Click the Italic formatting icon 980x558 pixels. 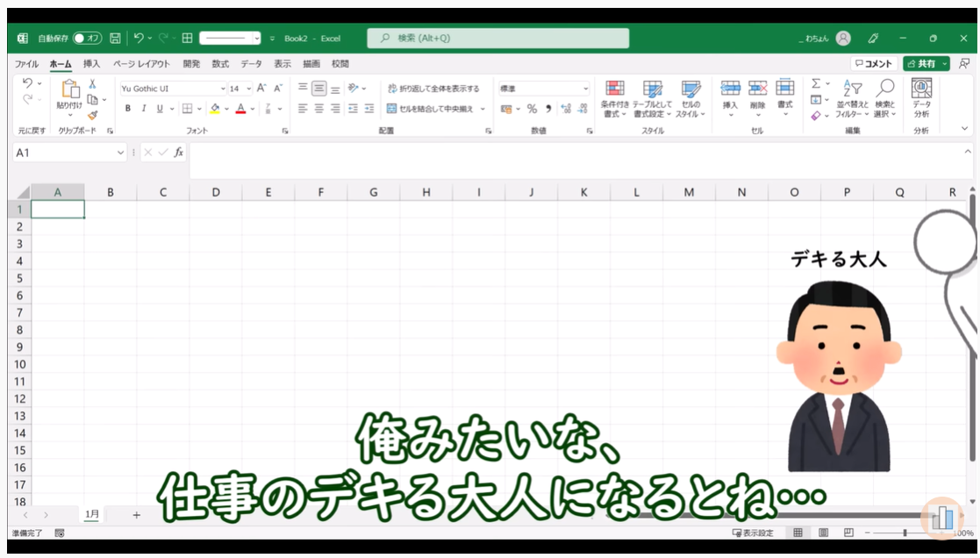144,109
